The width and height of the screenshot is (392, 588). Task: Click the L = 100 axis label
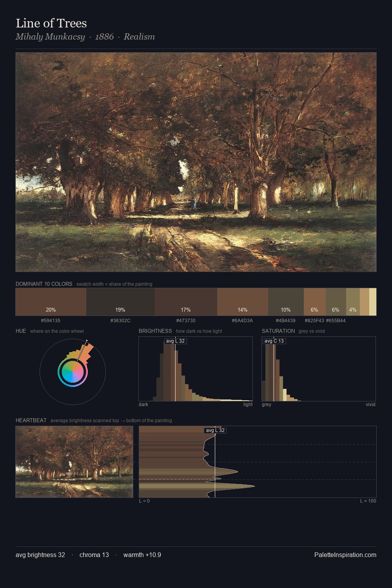[x=368, y=501]
